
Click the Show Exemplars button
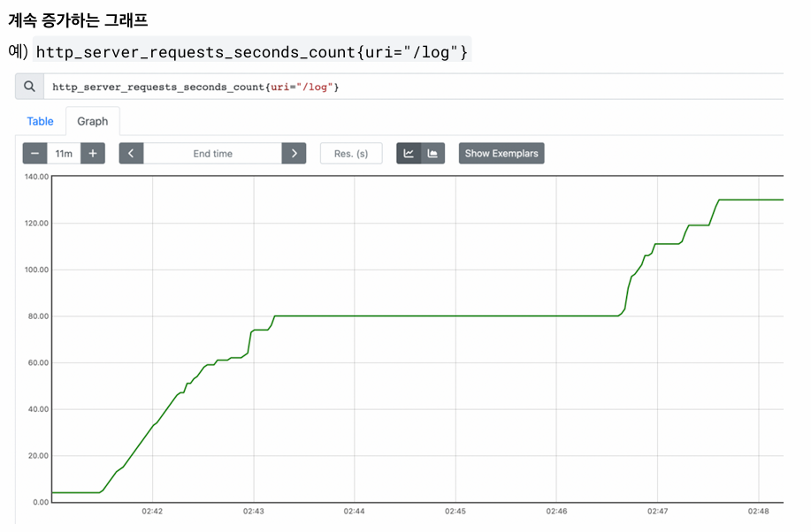tap(501, 154)
